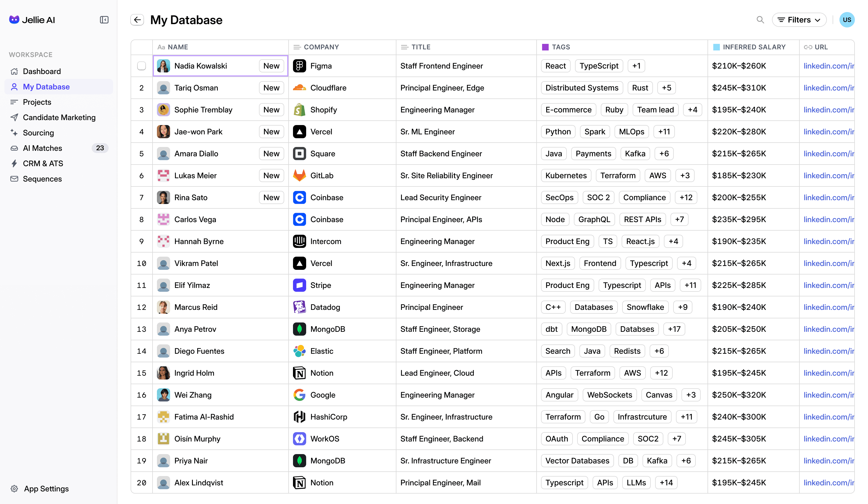Image resolution: width=868 pixels, height=504 pixels.
Task: Click the GitLab fox logo
Action: [299, 175]
